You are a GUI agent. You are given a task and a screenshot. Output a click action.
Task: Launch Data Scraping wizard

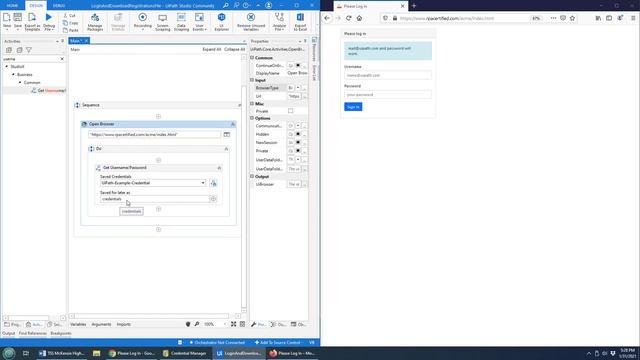click(x=181, y=21)
